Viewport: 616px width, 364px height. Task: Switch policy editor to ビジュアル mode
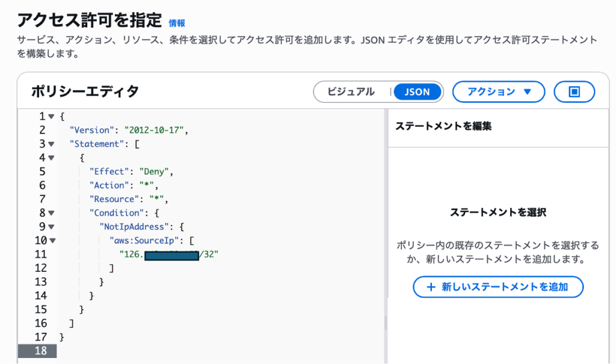coord(351,92)
